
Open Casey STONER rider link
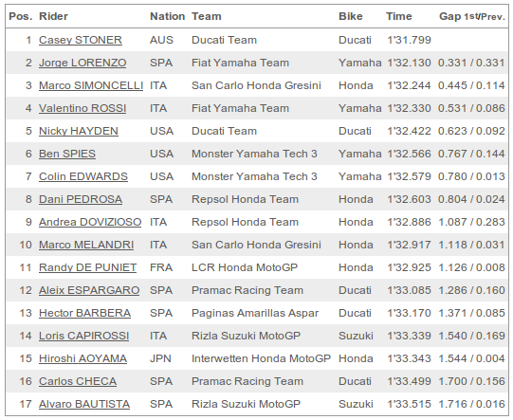click(x=81, y=40)
